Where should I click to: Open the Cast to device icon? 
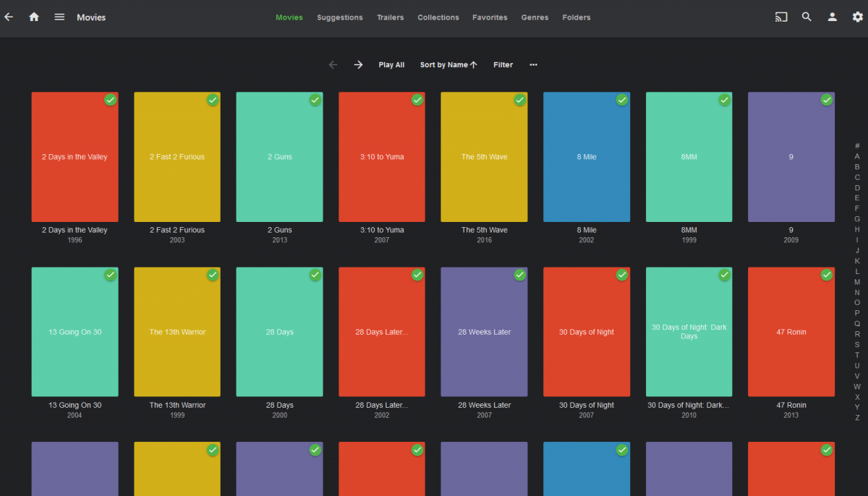tap(781, 17)
